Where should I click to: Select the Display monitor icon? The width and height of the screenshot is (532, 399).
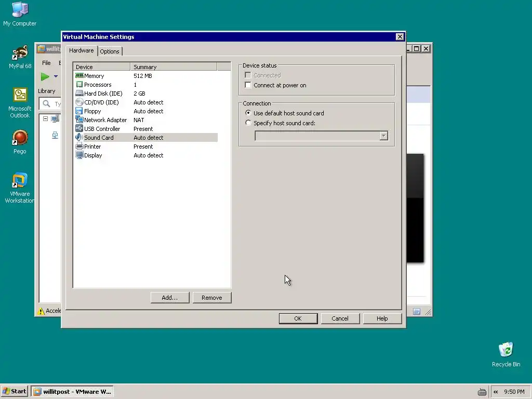tap(79, 155)
